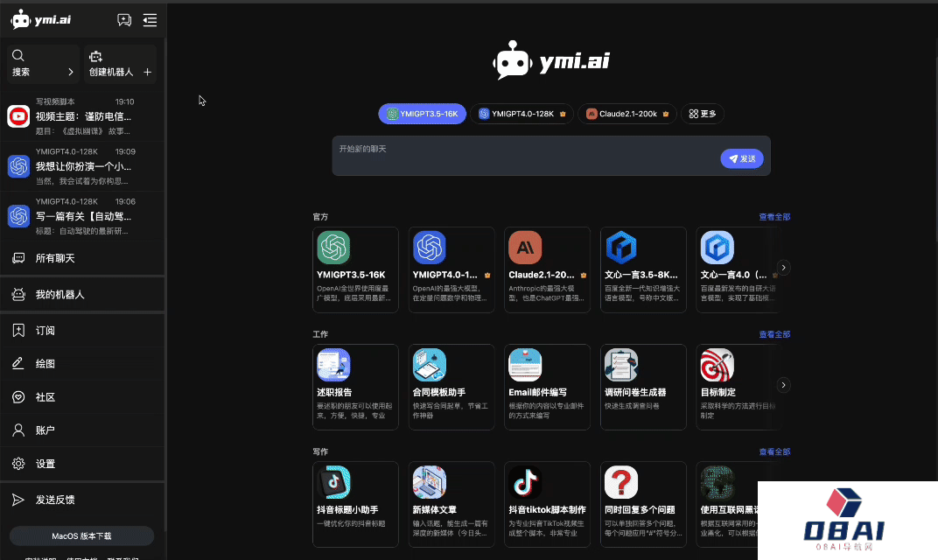Show next bots in 官方 row arrow
Image resolution: width=938 pixels, height=560 pixels.
coord(783,268)
